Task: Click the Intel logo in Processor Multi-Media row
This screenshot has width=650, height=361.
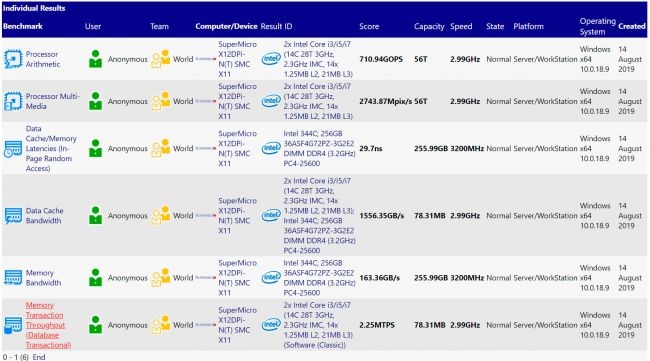Action: tap(271, 101)
